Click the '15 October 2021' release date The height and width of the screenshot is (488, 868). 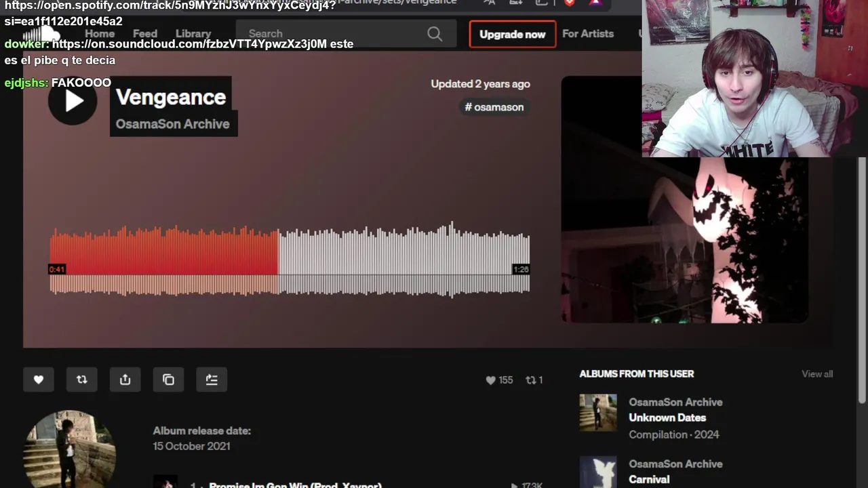[x=191, y=446]
